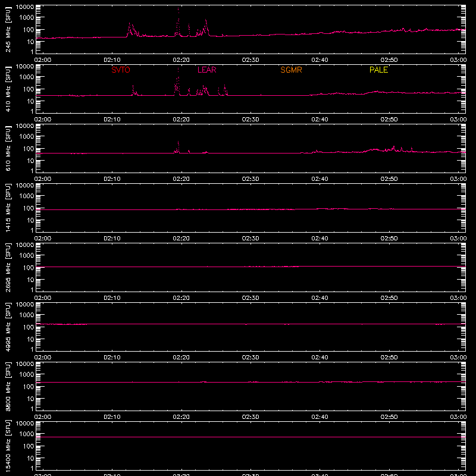Viewport: 476px width, 476px height.
Task: Click the 610 MHz bump peak after 02:50
Action: pyautogui.click(x=394, y=147)
